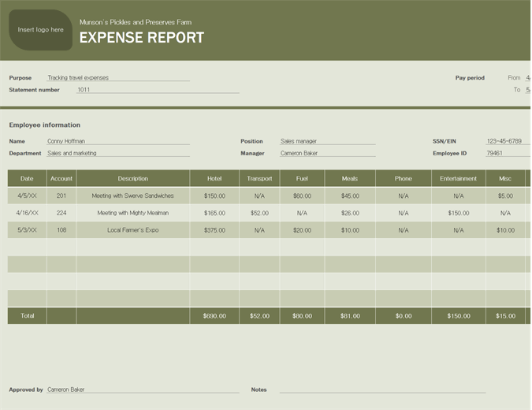
Task: Select the Entertainment column header
Action: (459, 179)
